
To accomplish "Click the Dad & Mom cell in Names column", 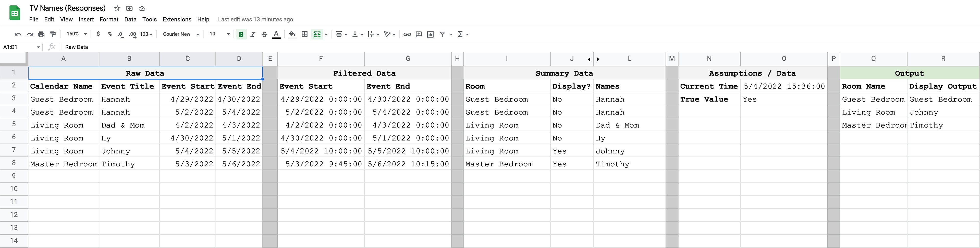I will [629, 125].
